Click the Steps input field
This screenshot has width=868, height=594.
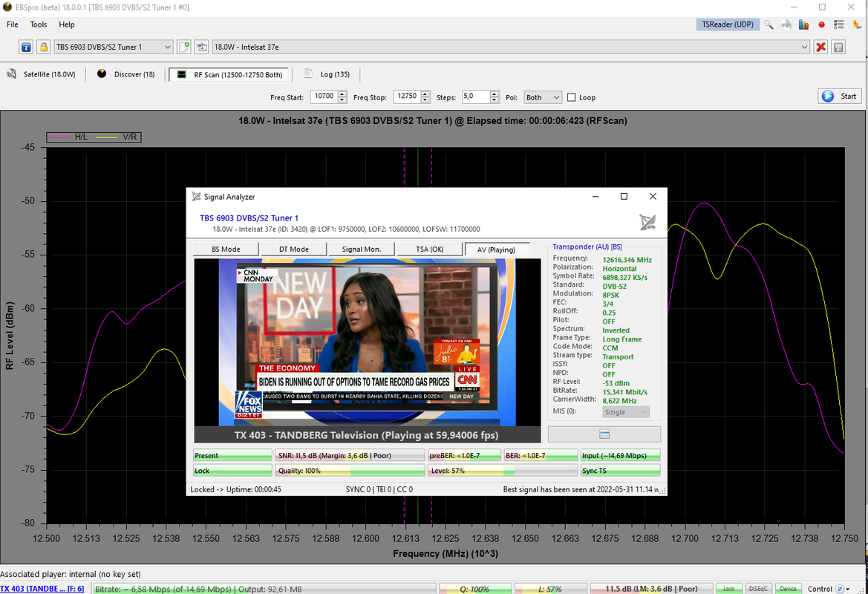[x=475, y=97]
